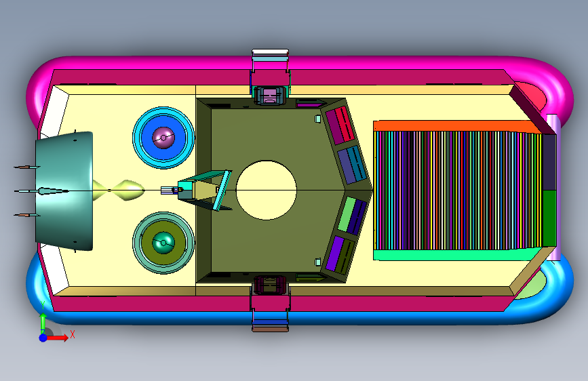The width and height of the screenshot is (588, 381).
Task: Select the brown door step at the bottom side
Action: [x=270, y=329]
